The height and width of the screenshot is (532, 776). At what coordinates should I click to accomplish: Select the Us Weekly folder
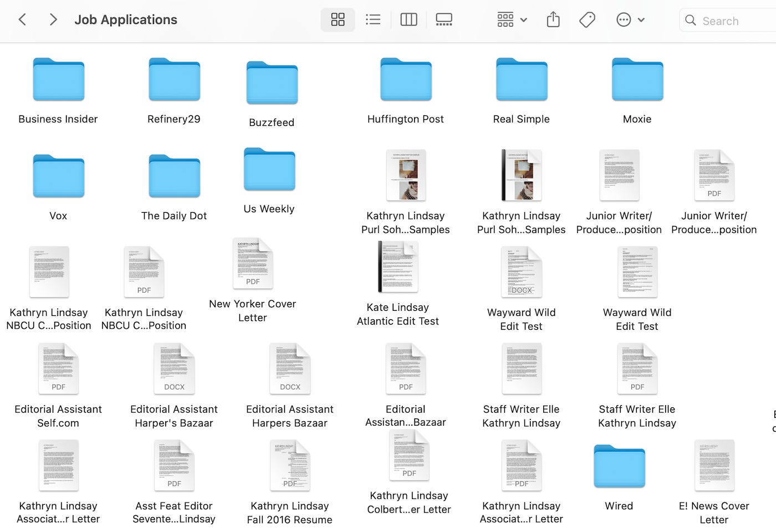(x=269, y=170)
